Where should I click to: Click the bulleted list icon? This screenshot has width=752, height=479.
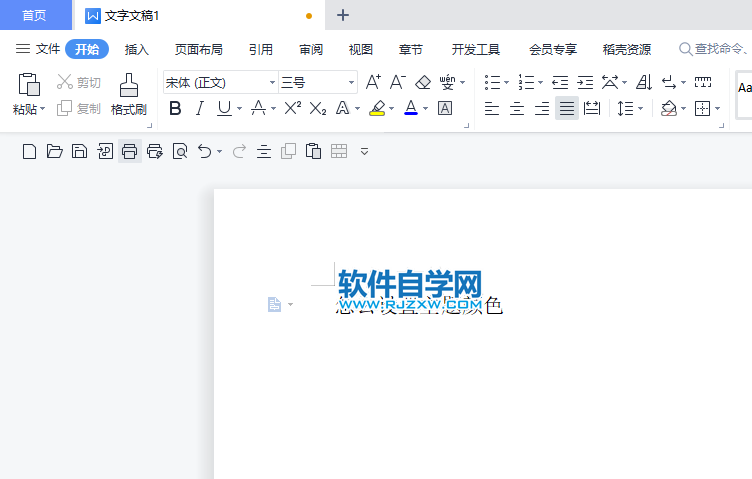click(x=493, y=82)
